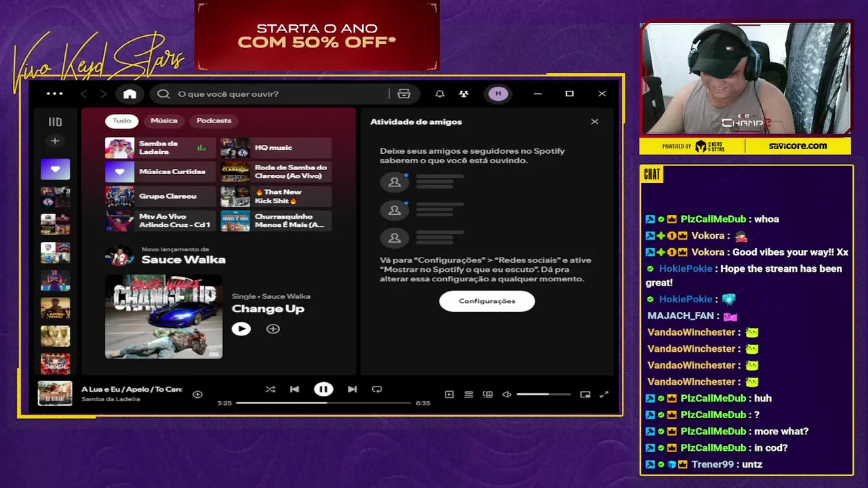Image resolution: width=868 pixels, height=488 pixels.
Task: Play the Change Up single
Action: [x=241, y=329]
